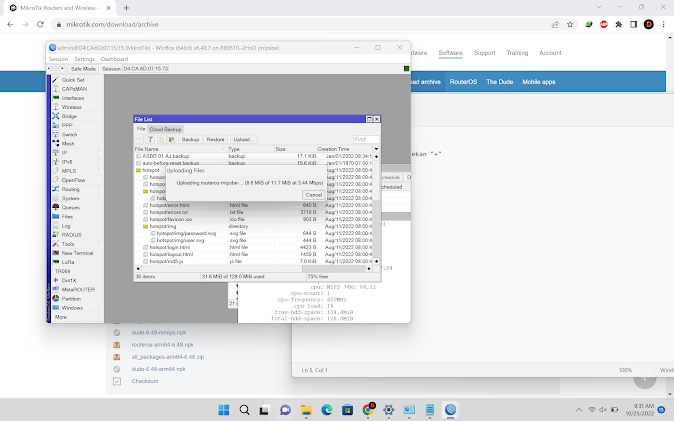Bookmark this page with star icon
Screen dimensions: 674x421
[x=570, y=25]
